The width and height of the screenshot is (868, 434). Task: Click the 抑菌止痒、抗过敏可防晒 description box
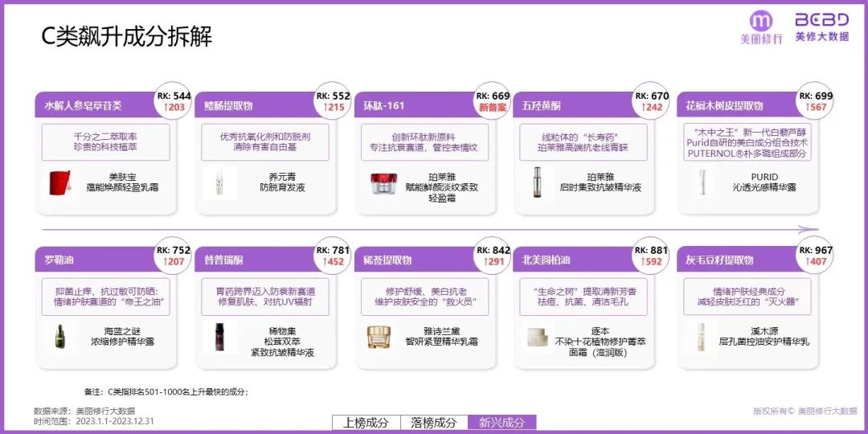106,297
